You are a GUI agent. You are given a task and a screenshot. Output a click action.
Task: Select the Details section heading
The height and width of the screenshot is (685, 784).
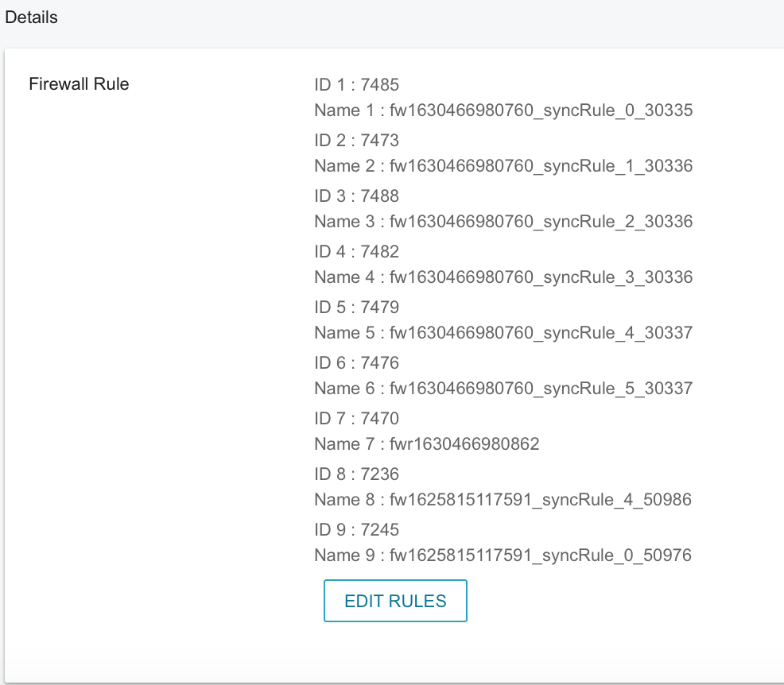pyautogui.click(x=31, y=17)
